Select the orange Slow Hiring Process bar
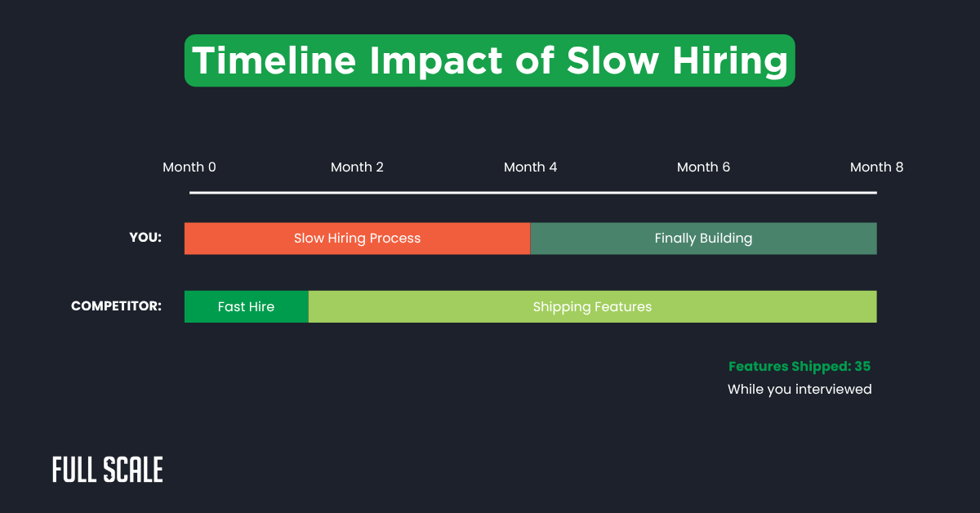980x513 pixels. click(x=357, y=238)
